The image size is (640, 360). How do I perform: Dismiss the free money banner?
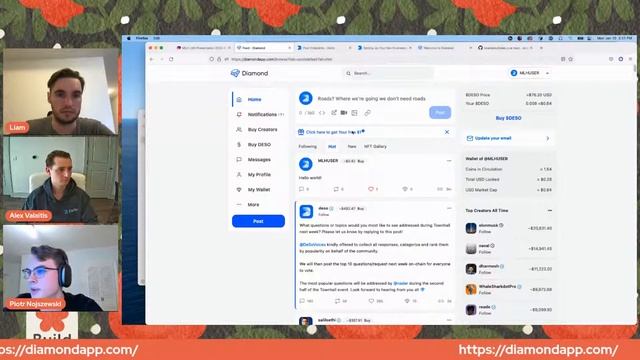pyautogui.click(x=447, y=132)
